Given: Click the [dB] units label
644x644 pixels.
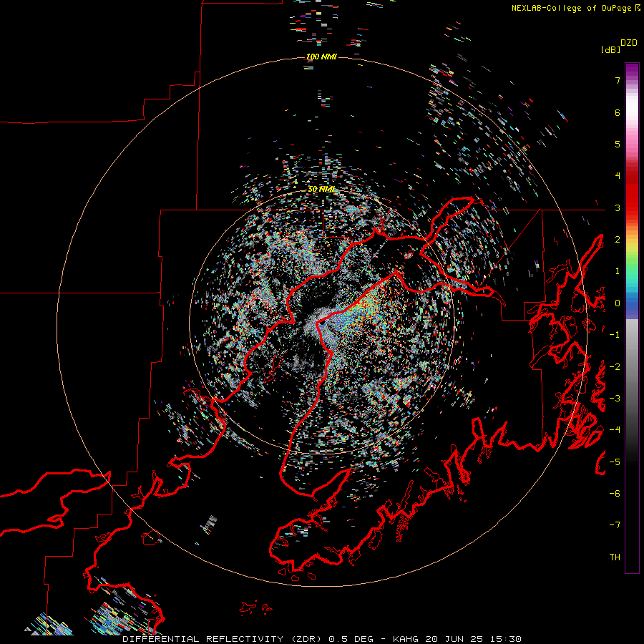Looking at the screenshot, I should click(610, 49).
